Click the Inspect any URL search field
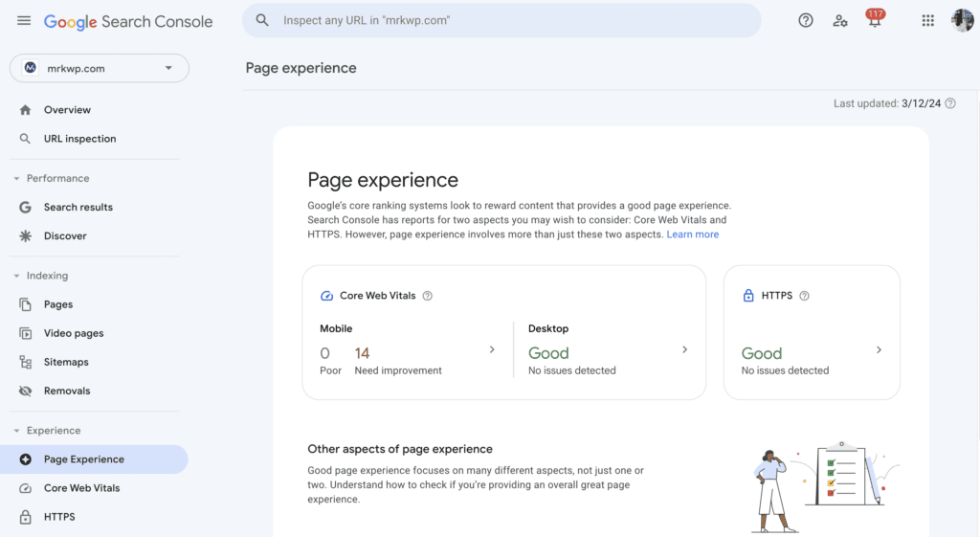The width and height of the screenshot is (980, 537). coord(501,21)
